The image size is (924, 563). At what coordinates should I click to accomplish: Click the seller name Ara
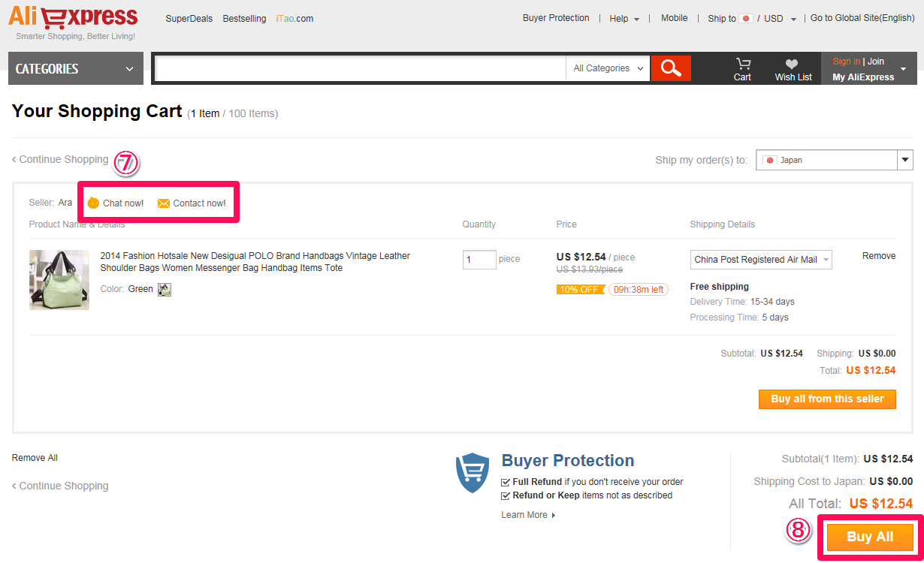[65, 203]
